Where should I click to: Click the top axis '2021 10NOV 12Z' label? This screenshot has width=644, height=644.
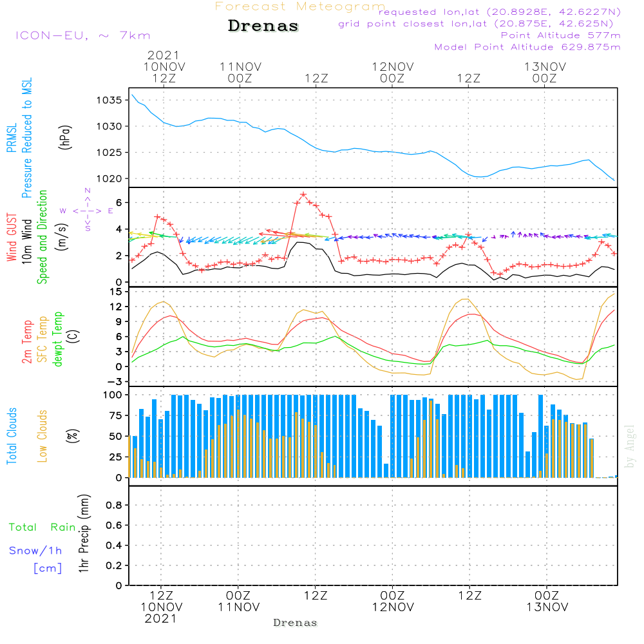164,66
